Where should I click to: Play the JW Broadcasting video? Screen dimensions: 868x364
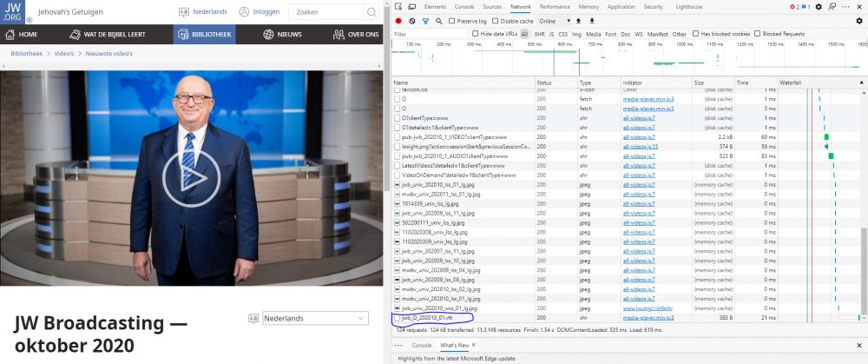(x=191, y=177)
